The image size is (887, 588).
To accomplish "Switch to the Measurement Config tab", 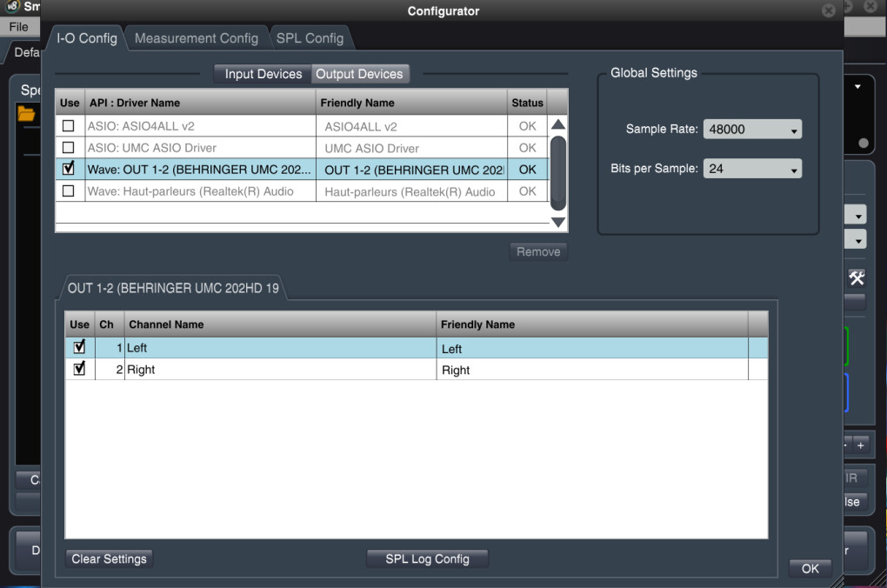I will pyautogui.click(x=197, y=38).
